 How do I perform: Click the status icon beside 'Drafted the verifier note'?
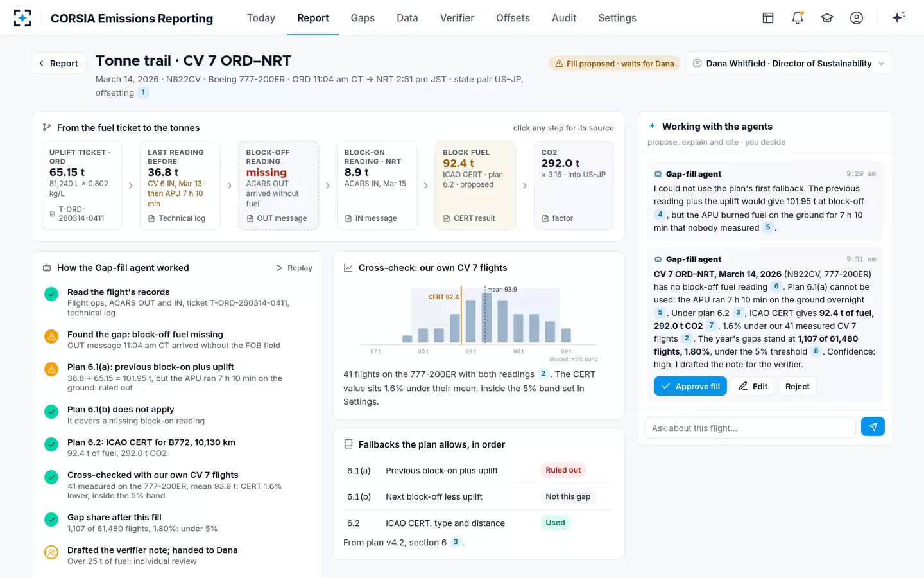51,552
